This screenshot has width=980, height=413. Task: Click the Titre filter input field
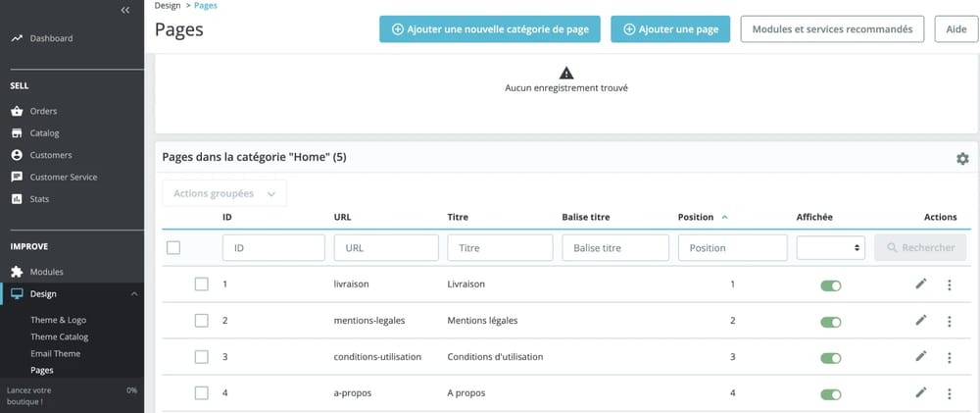[x=500, y=248]
